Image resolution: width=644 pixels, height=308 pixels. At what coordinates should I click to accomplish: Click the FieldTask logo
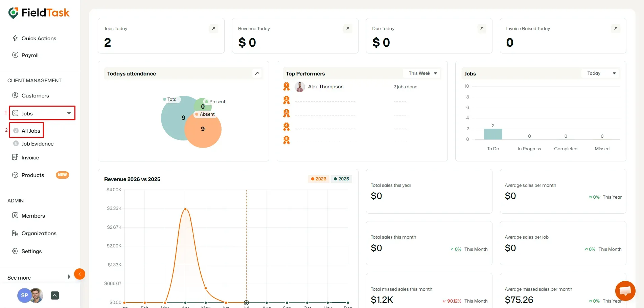[x=39, y=13]
